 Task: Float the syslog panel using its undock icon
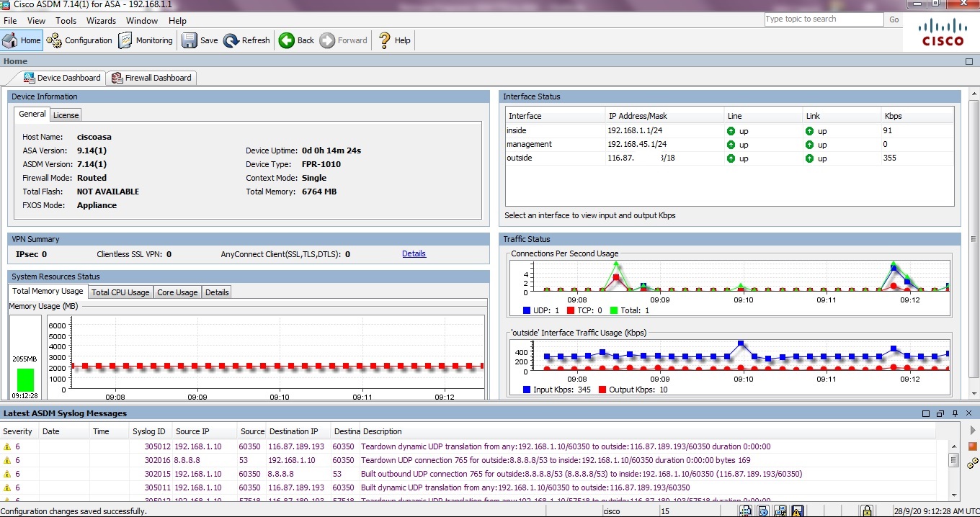pyautogui.click(x=939, y=413)
